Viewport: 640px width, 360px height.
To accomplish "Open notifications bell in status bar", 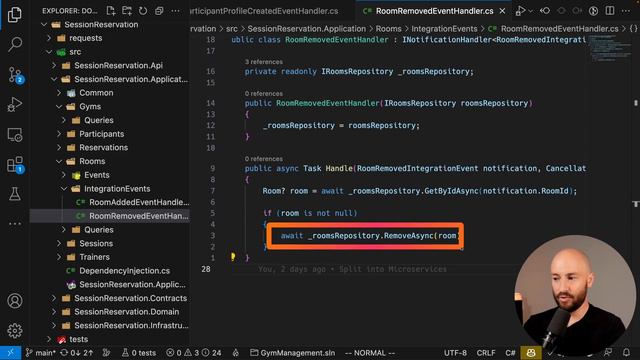I will (626, 353).
